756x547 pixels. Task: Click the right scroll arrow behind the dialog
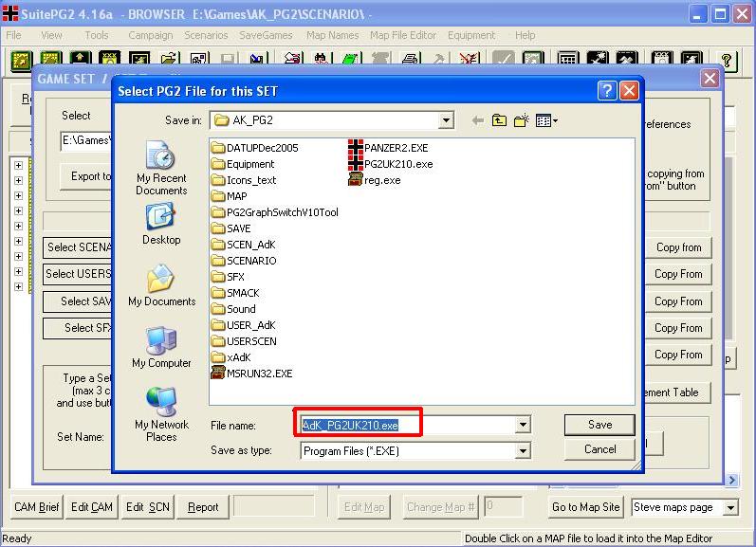[x=732, y=480]
